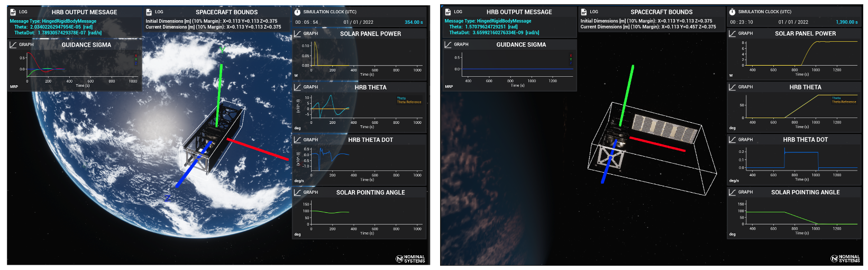
Task: Click HRB OUTPUT MESSAGE title in 1,390 s simulation
Action: click(x=519, y=12)
